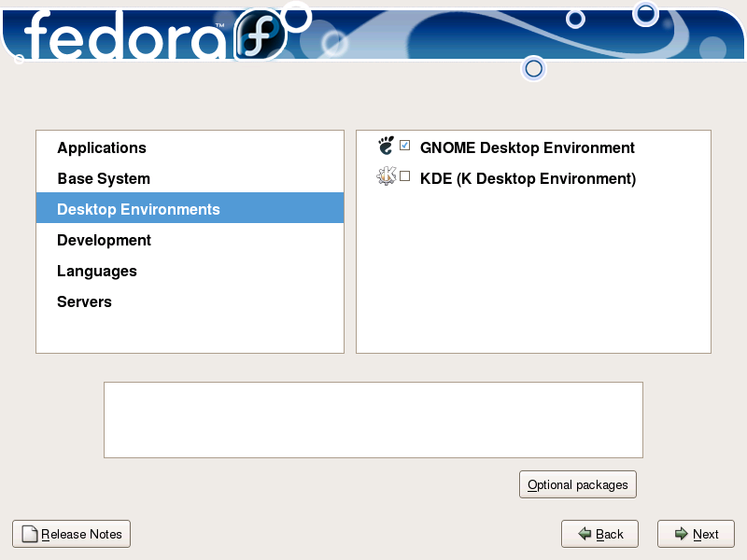Open the Release Notes

pyautogui.click(x=72, y=534)
